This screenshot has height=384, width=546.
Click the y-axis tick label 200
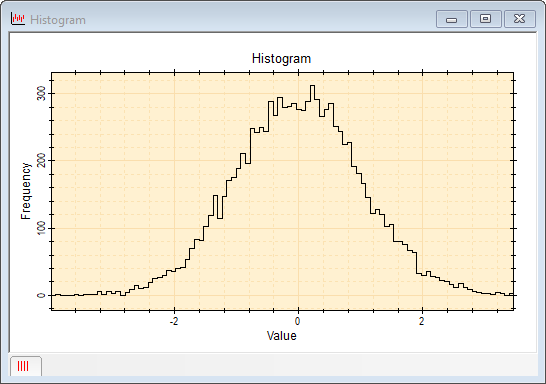(x=41, y=160)
